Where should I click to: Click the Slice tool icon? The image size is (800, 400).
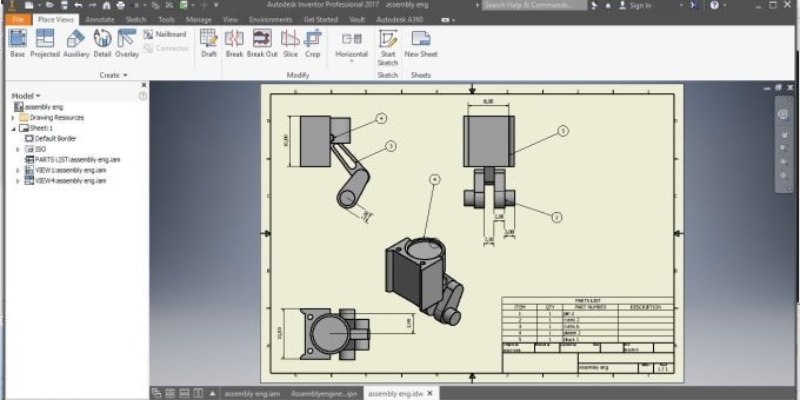(290, 42)
